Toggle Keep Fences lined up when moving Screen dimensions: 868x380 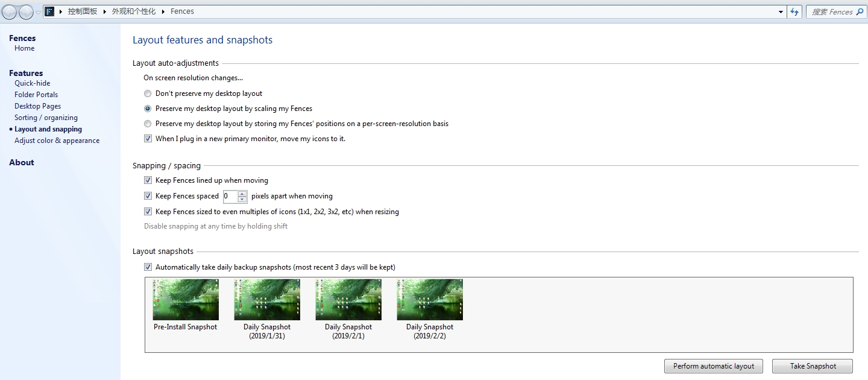tap(148, 180)
